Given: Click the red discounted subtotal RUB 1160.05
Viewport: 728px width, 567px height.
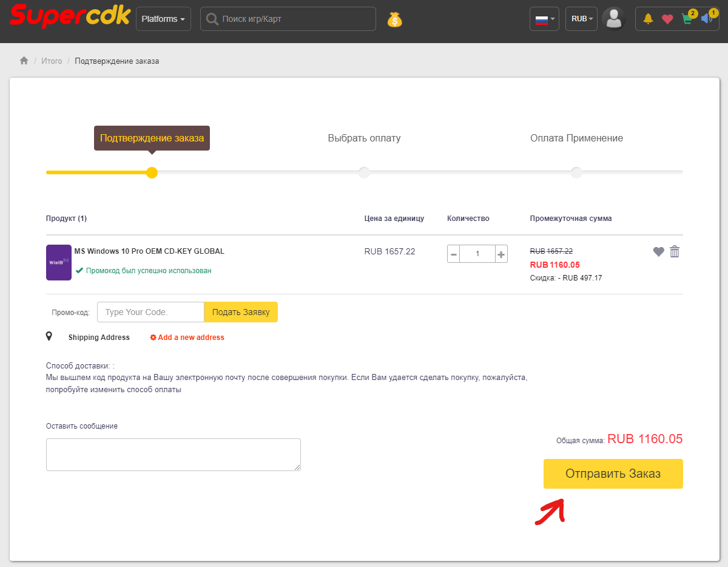Looking at the screenshot, I should pos(555,265).
